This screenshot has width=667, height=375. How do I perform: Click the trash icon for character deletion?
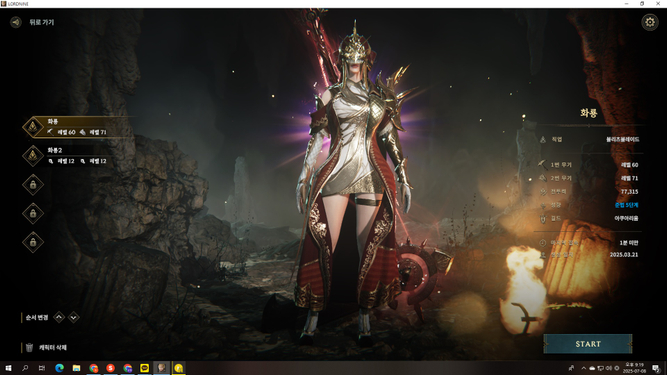[x=29, y=347]
